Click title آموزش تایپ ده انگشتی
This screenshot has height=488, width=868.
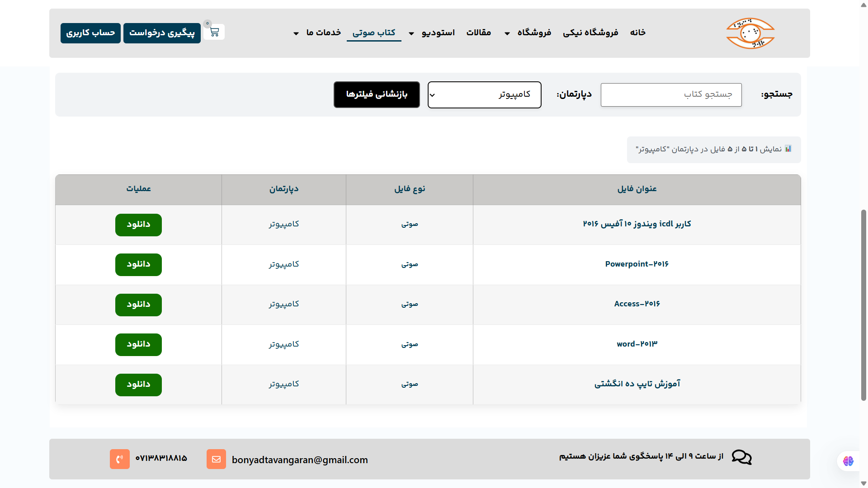click(x=637, y=384)
